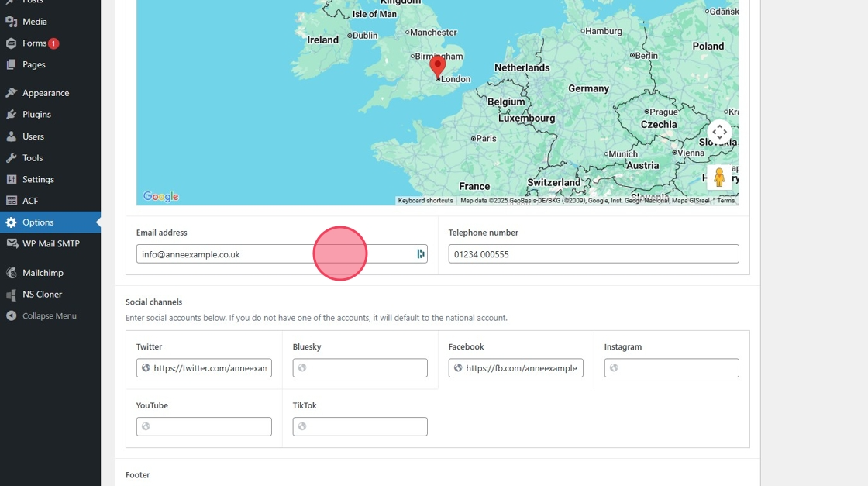
Task: Click the Telephone number field
Action: 594,254
